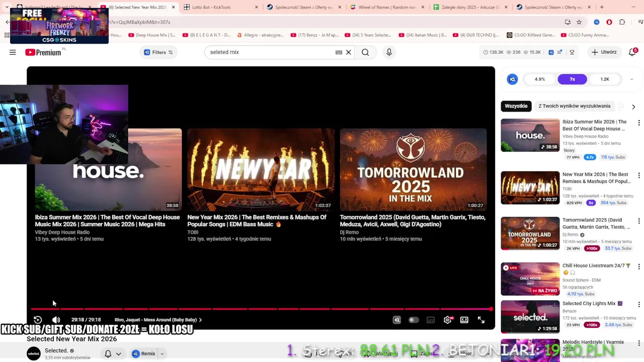Viewport: 644px width, 362px height.
Task: Play the New Year Mix 2026 end screen thumbnail
Action: click(261, 169)
